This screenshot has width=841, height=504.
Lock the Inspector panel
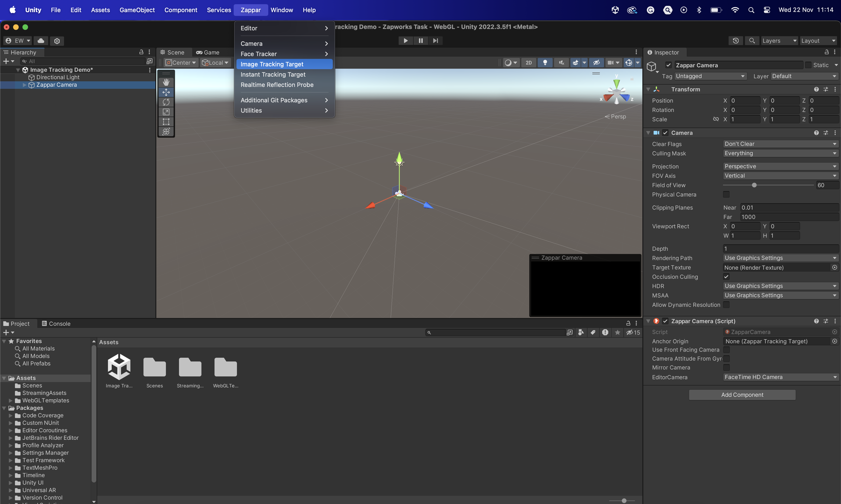coord(827,52)
